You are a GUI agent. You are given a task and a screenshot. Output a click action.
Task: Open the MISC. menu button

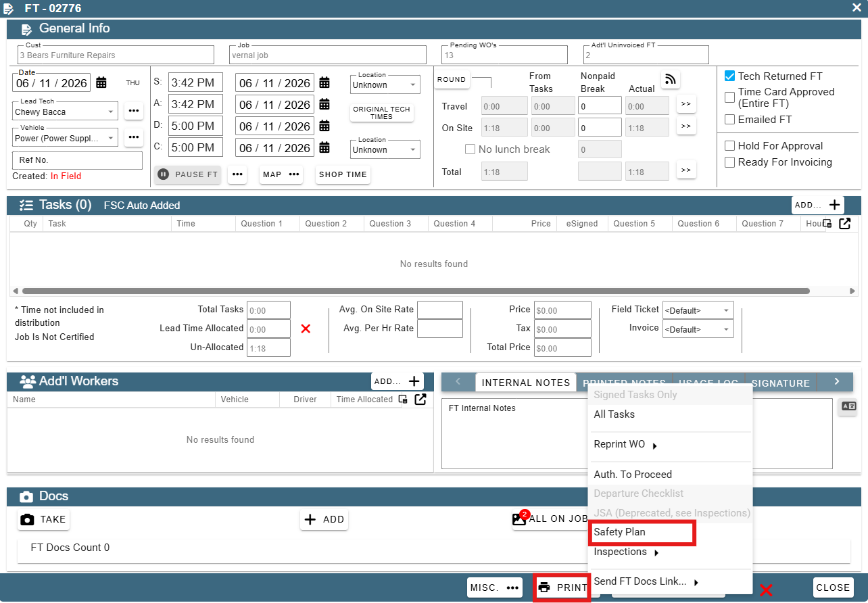point(495,587)
